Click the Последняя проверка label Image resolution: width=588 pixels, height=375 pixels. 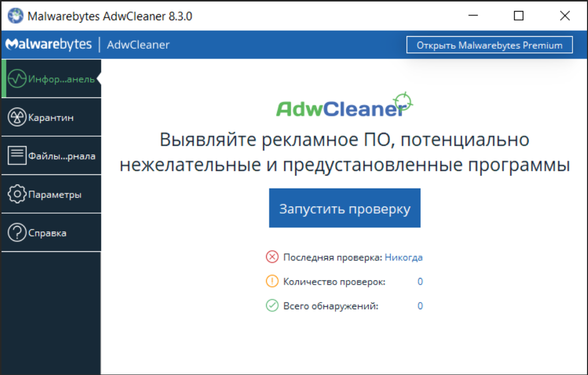pos(332,257)
